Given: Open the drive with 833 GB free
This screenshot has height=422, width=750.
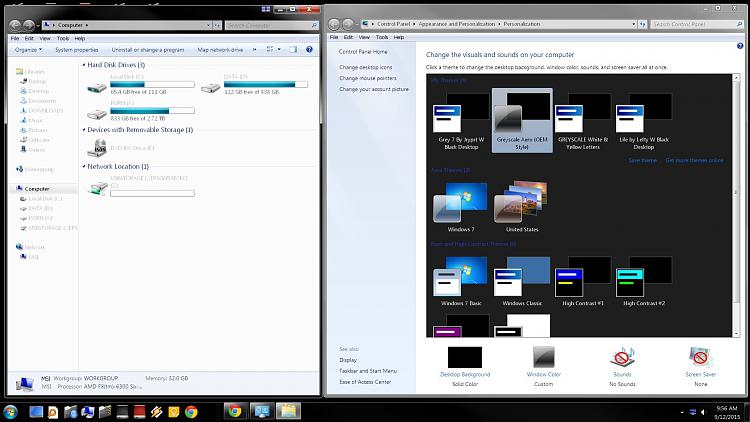Looking at the screenshot, I should [97, 114].
